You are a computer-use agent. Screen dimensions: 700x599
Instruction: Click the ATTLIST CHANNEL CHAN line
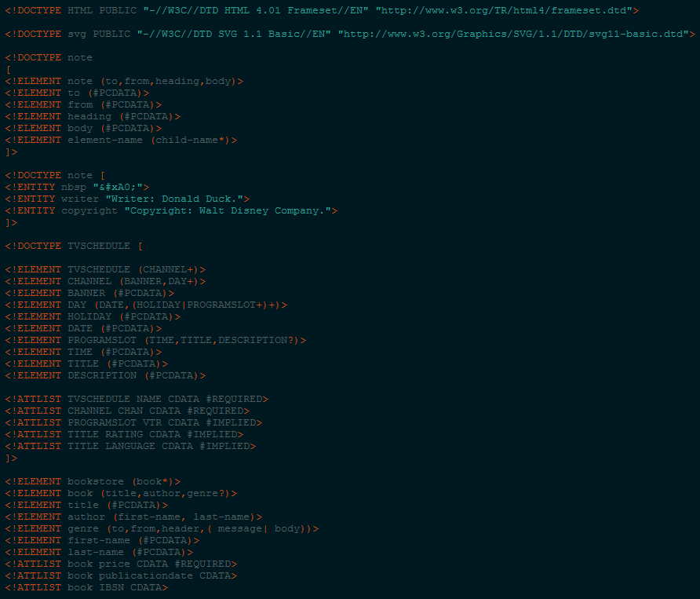coord(127,411)
